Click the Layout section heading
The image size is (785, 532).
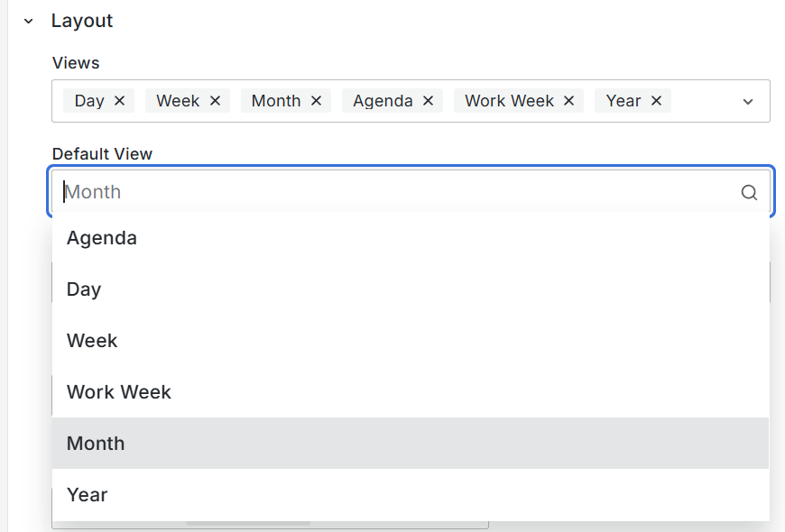coord(82,21)
